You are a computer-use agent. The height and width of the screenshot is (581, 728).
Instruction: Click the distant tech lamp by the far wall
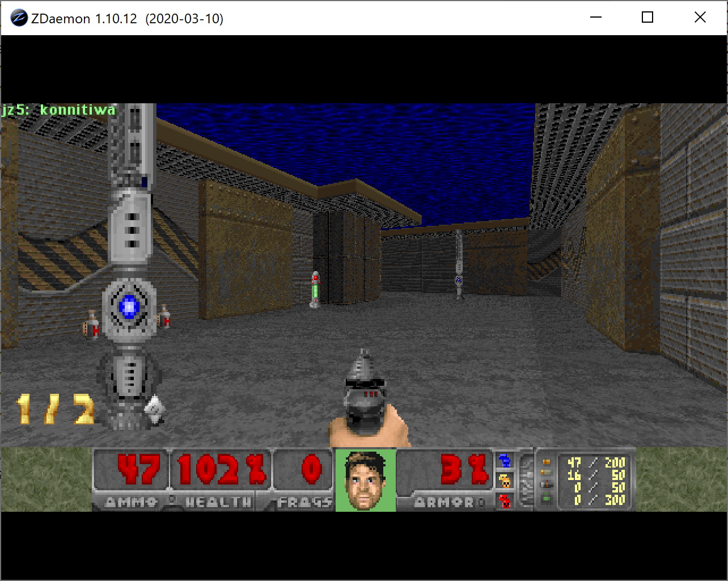[x=459, y=264]
